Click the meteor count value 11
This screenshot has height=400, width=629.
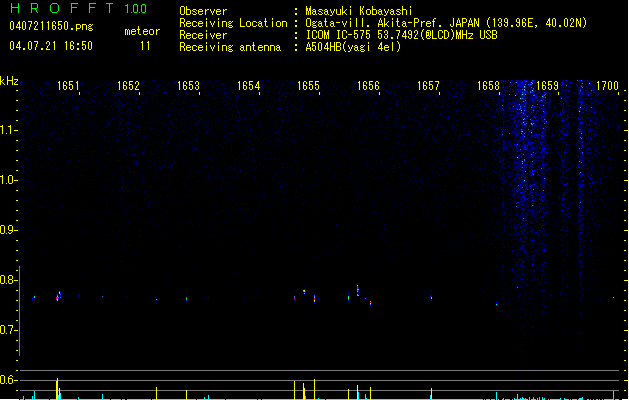coord(145,46)
